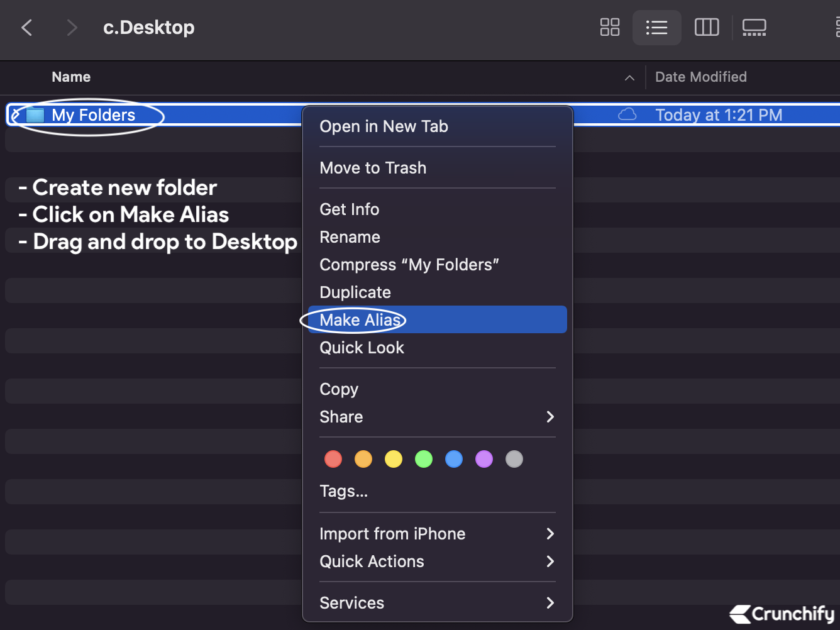Choose Make Alias from the context menu
The height and width of the screenshot is (630, 840).
click(x=438, y=319)
